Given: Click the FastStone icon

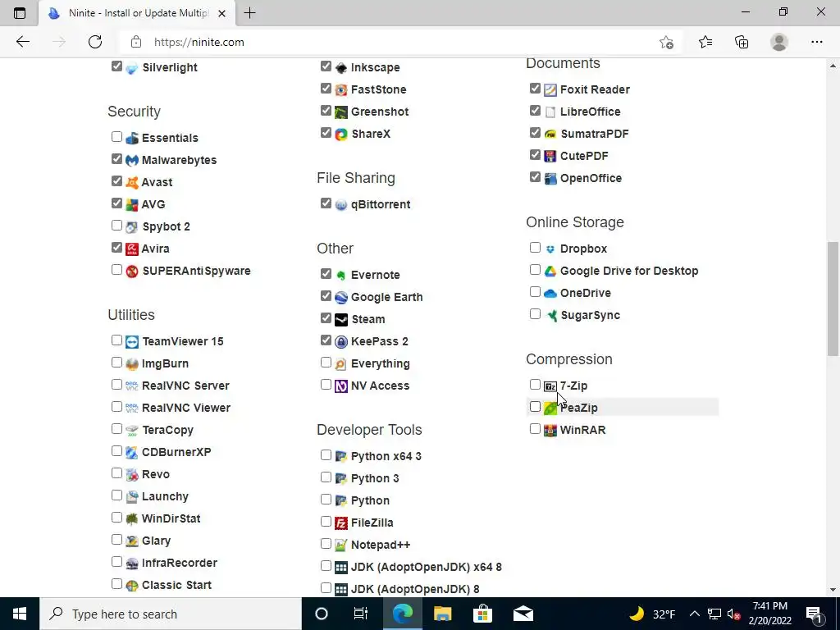Looking at the screenshot, I should tap(341, 89).
